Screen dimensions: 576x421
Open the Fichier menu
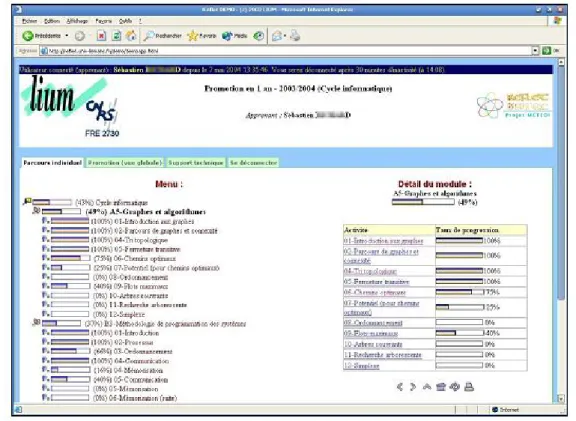click(29, 21)
